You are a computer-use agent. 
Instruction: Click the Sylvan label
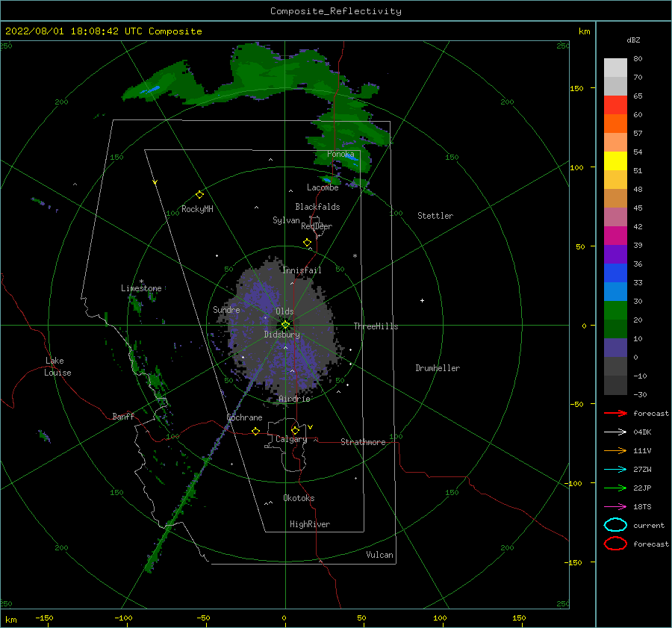pyautogui.click(x=286, y=220)
